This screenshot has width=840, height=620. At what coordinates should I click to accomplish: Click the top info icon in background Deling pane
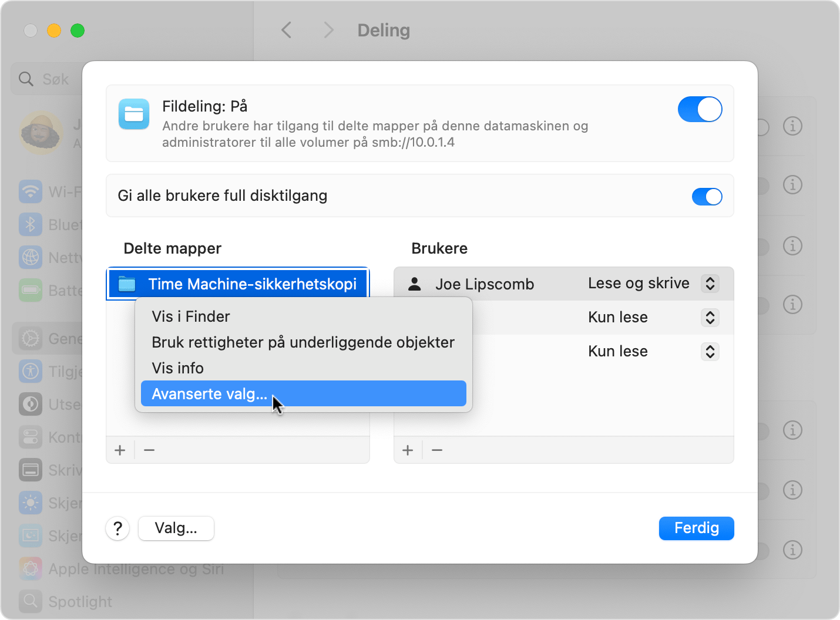(x=792, y=126)
